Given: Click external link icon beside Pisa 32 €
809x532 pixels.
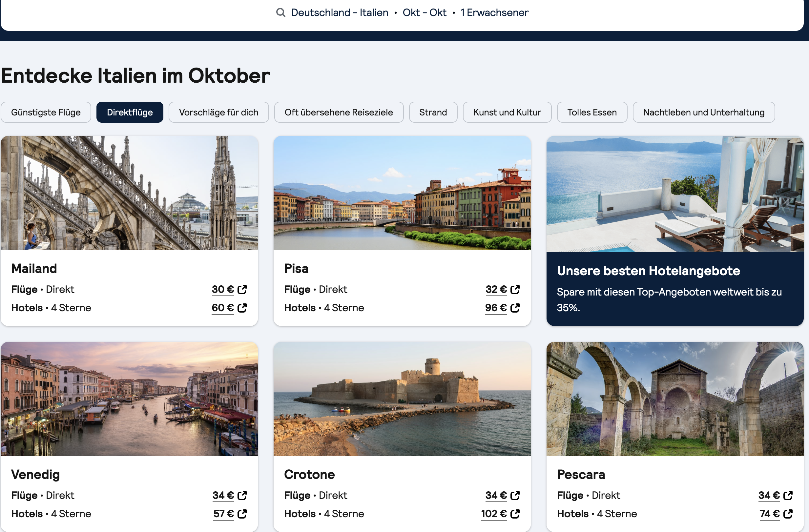Looking at the screenshot, I should (x=515, y=289).
